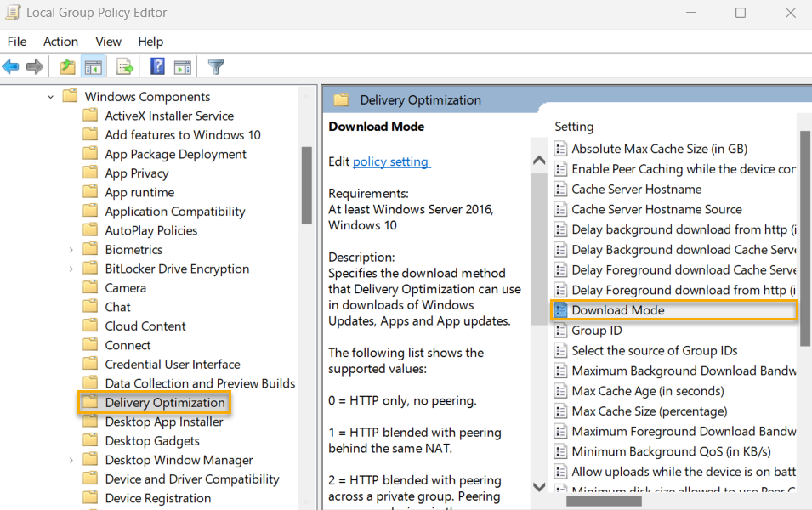This screenshot has height=510, width=812.
Task: Open Help using the question mark icon
Action: 157,66
